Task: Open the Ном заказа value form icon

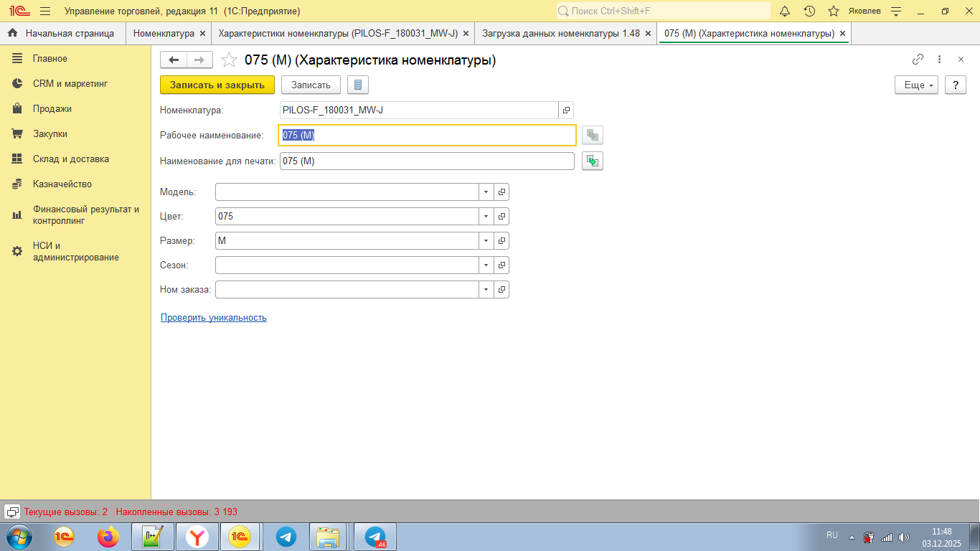Action: click(x=502, y=289)
